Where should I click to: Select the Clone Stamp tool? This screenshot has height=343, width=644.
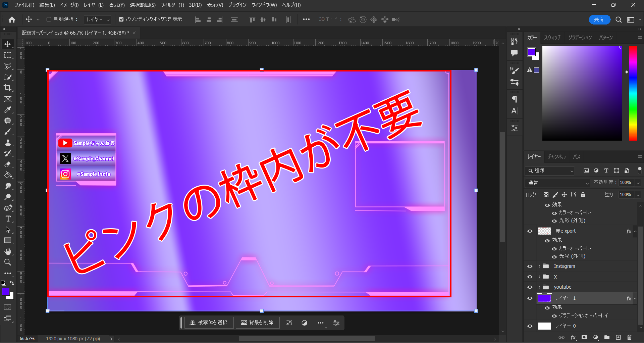tap(8, 142)
